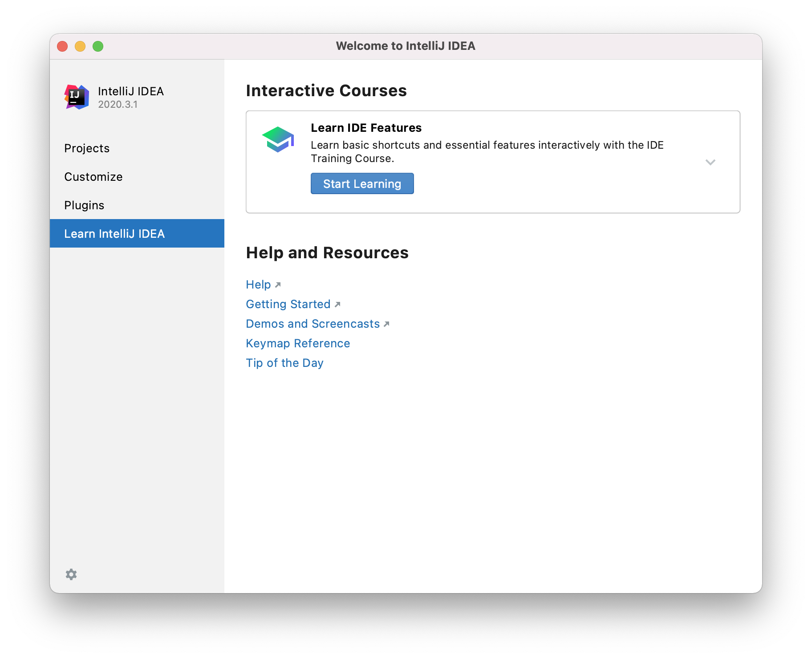
Task: Click the IntelliJ IDEA logo icon
Action: [x=77, y=97]
